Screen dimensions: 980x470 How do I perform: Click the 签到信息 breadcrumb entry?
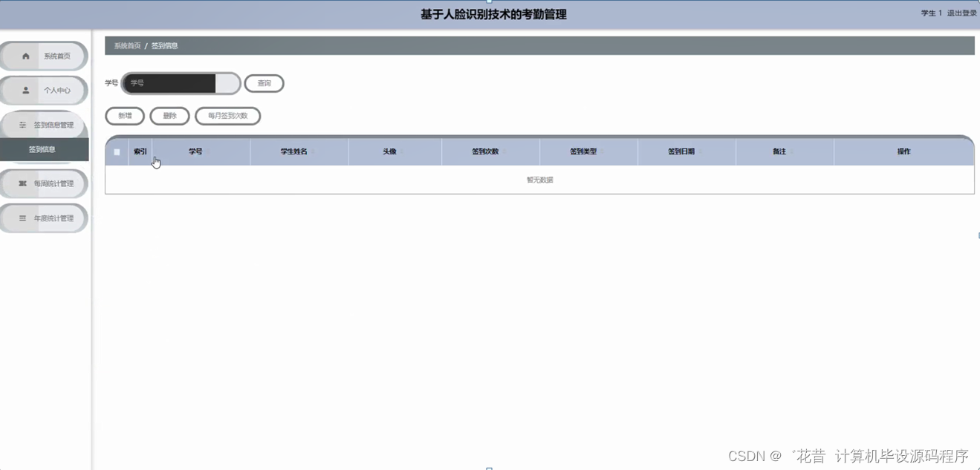[x=165, y=46]
